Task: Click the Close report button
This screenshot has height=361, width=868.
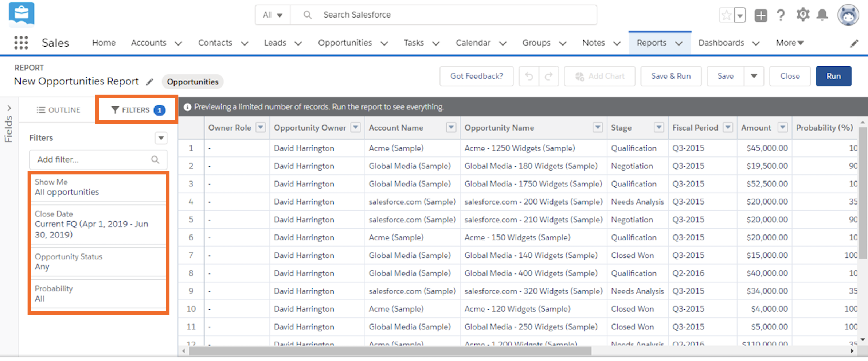Action: 790,76
